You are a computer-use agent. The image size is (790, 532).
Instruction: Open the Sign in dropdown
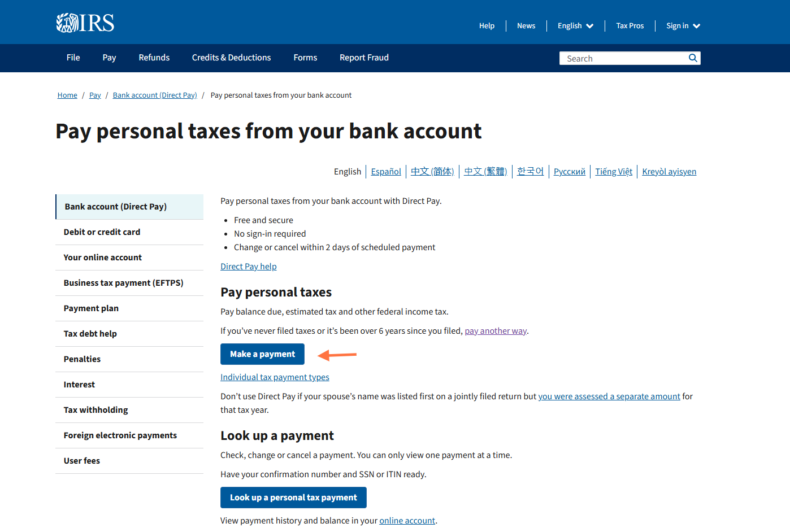coord(683,26)
